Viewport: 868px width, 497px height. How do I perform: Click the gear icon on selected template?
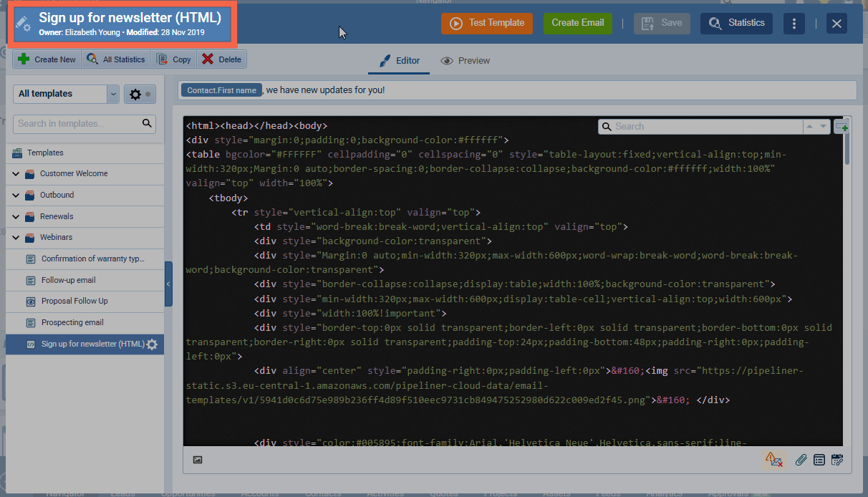pos(152,344)
